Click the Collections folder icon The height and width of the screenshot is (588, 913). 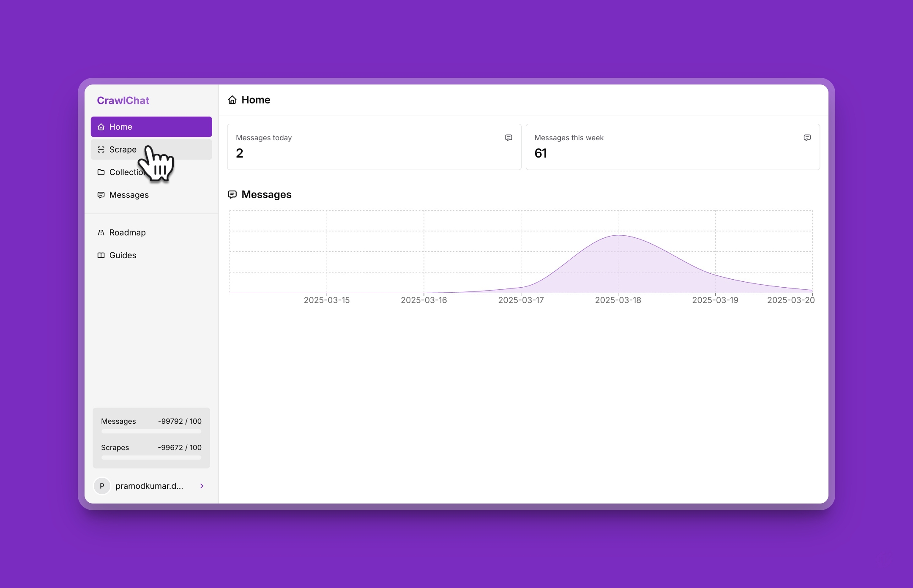coord(101,172)
